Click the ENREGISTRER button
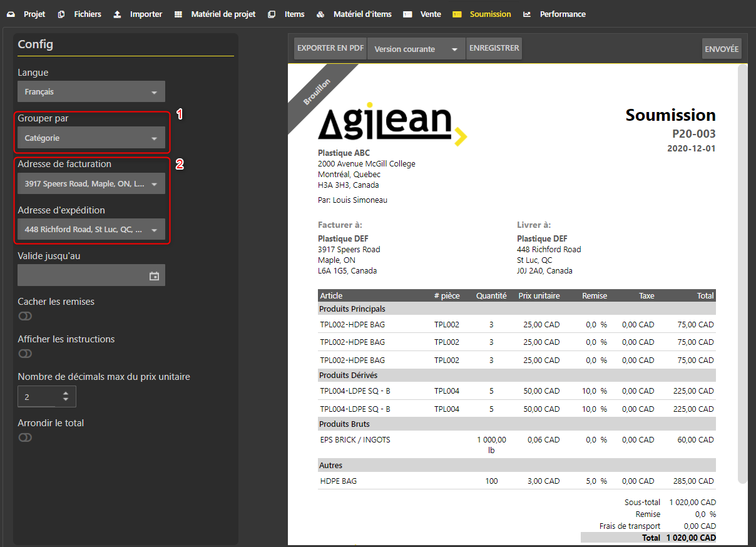 494,48
